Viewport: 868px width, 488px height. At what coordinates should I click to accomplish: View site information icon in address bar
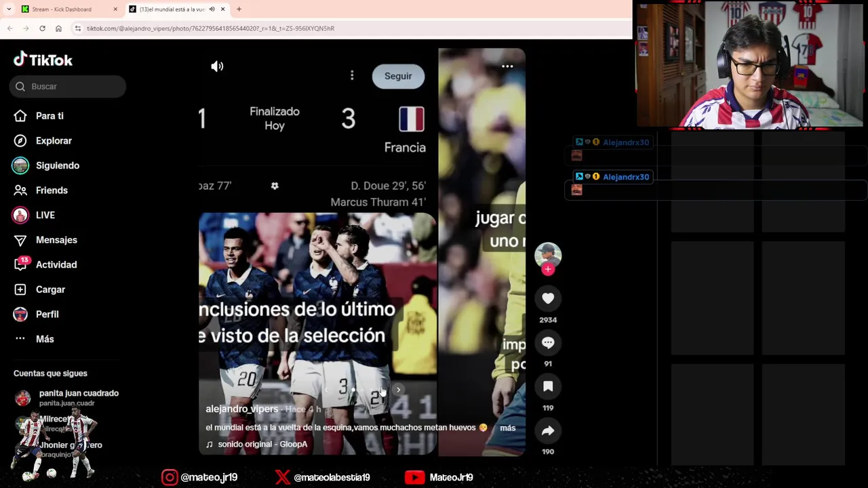[78, 28]
